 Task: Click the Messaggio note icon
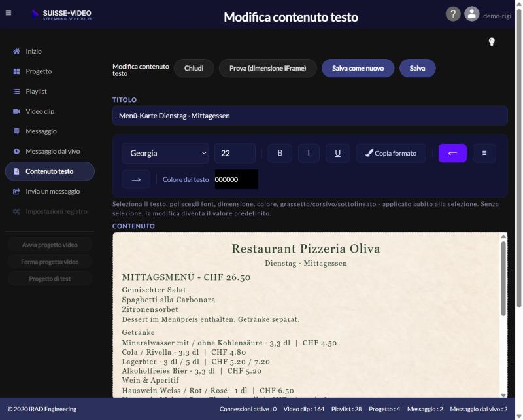pos(16,131)
